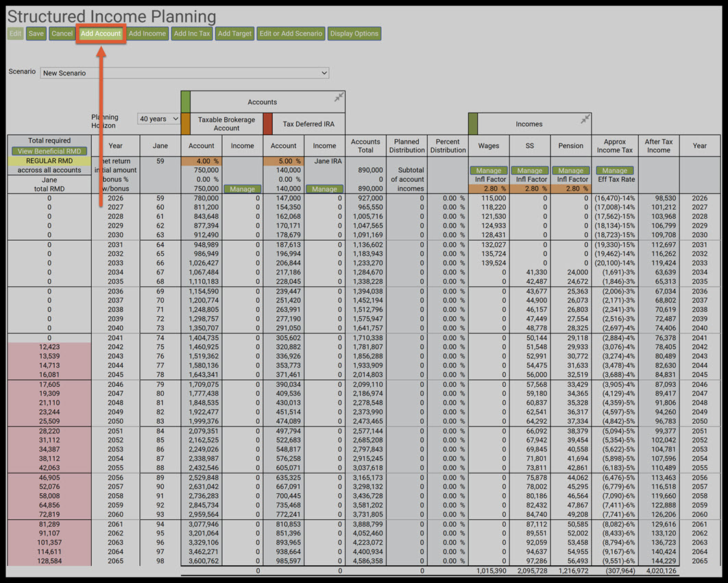
Task: Edit the Wages 2.80 % inflation factor
Action: [489, 189]
